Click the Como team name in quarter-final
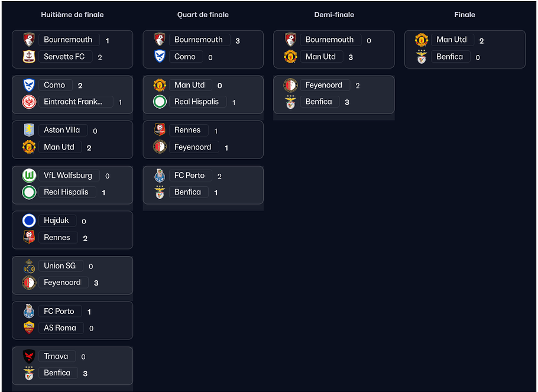 coord(184,57)
